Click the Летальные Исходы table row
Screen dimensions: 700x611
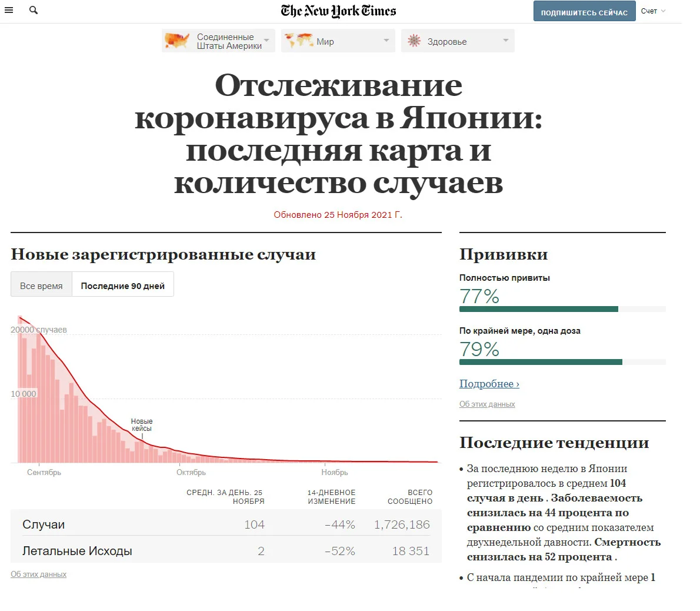point(226,551)
